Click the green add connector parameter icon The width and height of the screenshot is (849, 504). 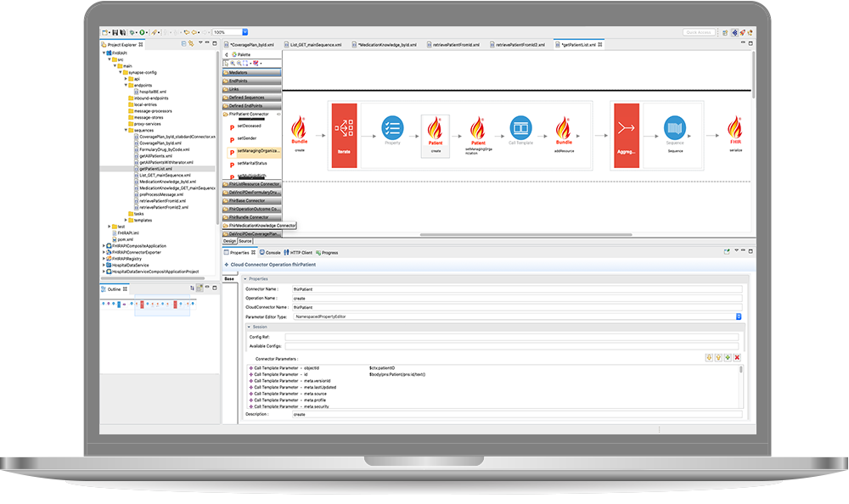(x=728, y=357)
